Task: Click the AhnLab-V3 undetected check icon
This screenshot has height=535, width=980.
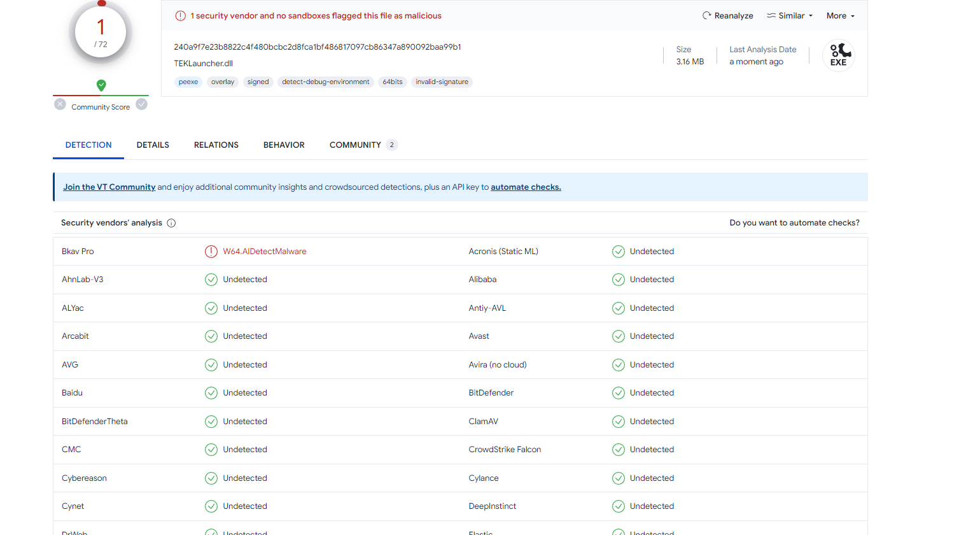Action: 211,280
